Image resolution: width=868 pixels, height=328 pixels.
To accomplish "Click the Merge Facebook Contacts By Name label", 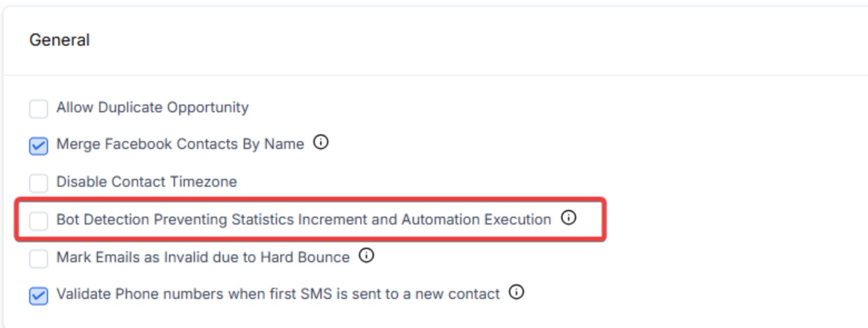I will pyautogui.click(x=180, y=144).
